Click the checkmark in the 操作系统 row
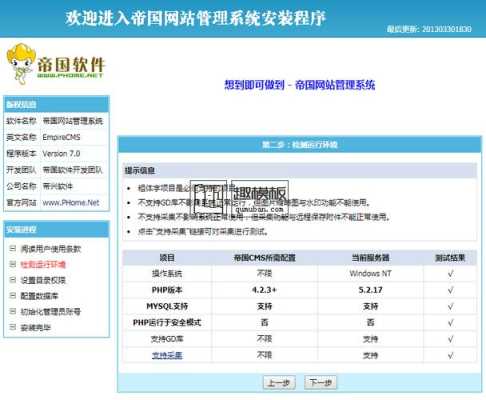The width and height of the screenshot is (486, 400). pyautogui.click(x=450, y=274)
